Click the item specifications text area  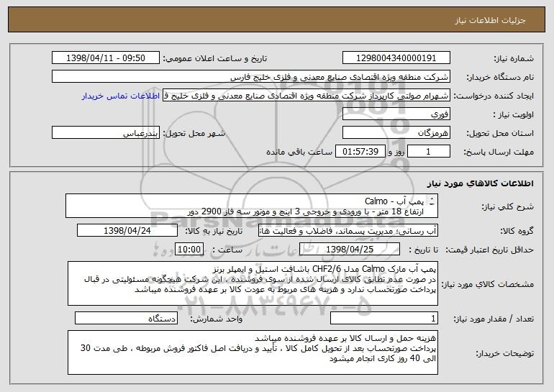coord(253,283)
